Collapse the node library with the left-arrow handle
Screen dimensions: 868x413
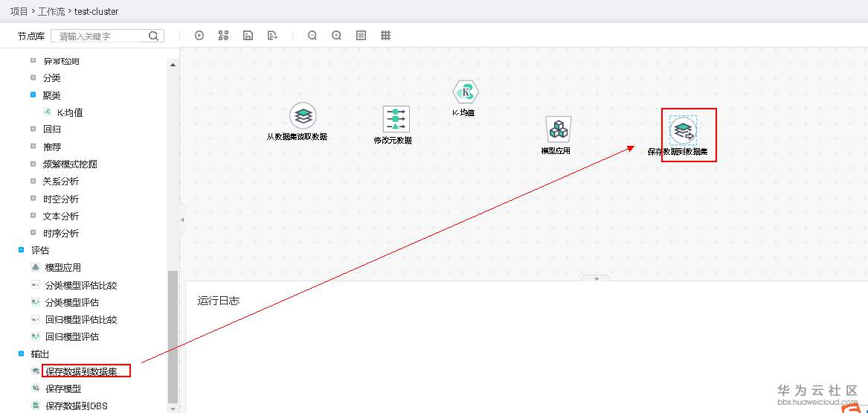tap(182, 220)
